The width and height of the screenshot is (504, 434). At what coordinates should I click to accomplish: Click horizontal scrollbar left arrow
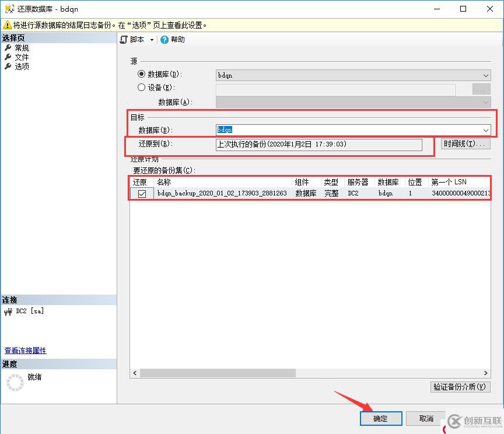click(x=135, y=373)
